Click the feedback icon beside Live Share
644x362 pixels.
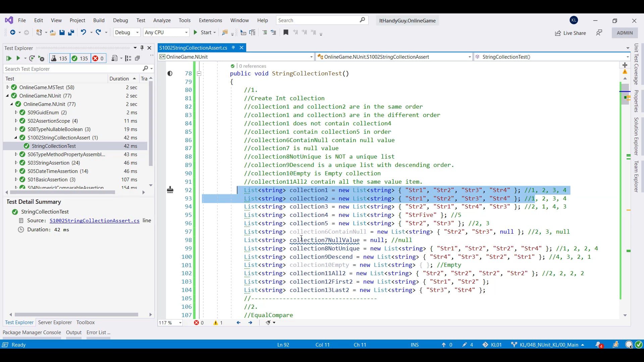(x=599, y=33)
